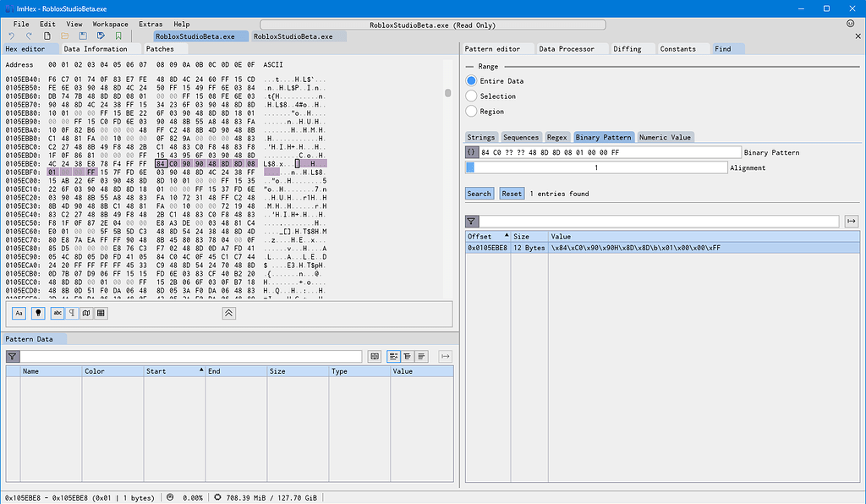
Task: Select the Entire Data range option
Action: 471,81
